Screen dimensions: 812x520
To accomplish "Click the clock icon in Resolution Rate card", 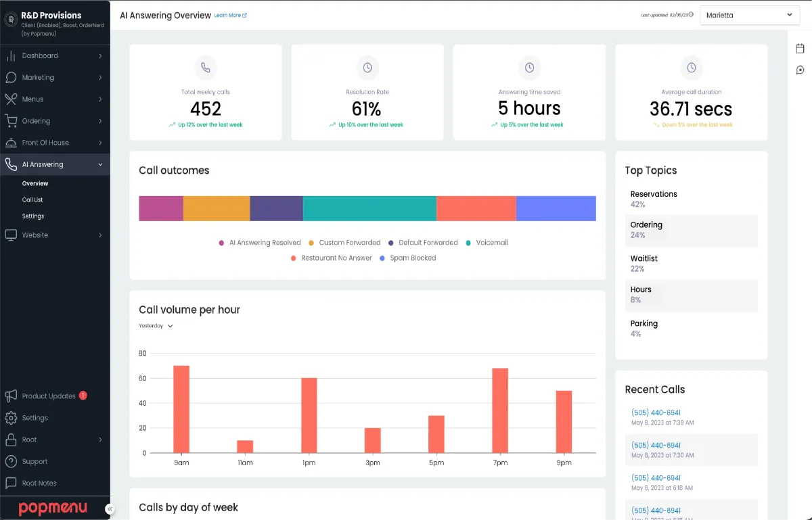I will coord(367,68).
